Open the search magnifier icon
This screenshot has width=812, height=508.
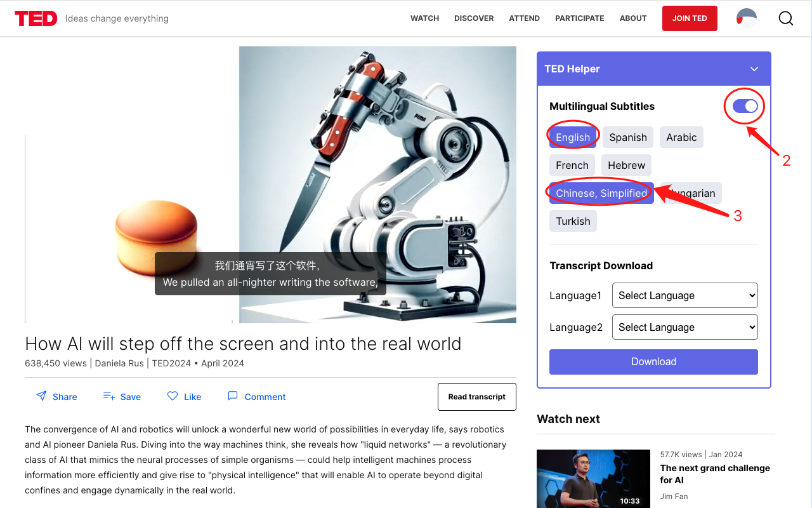click(x=786, y=18)
